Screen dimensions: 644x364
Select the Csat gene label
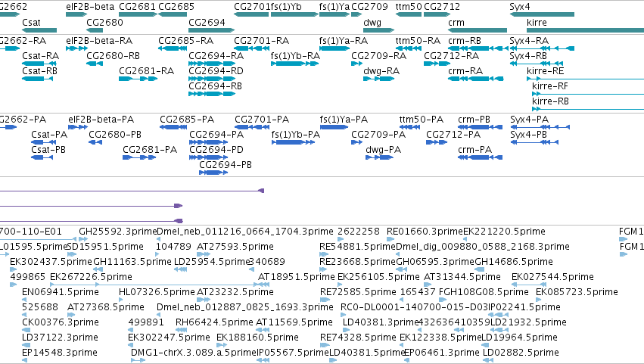[31, 22]
